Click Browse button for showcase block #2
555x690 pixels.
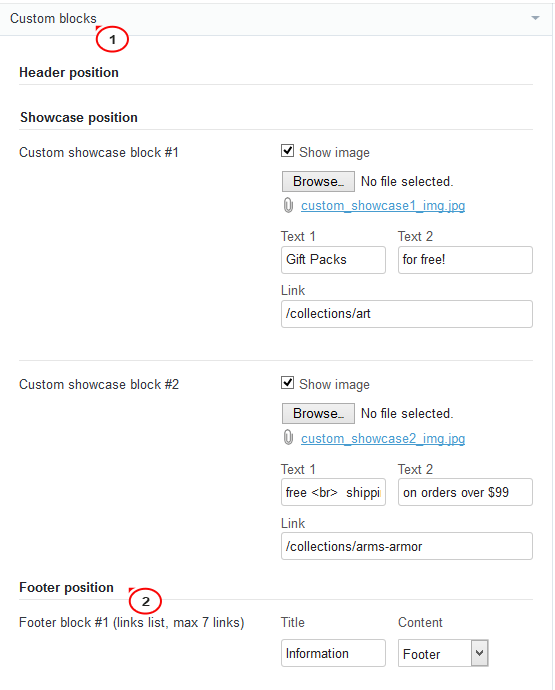point(318,414)
